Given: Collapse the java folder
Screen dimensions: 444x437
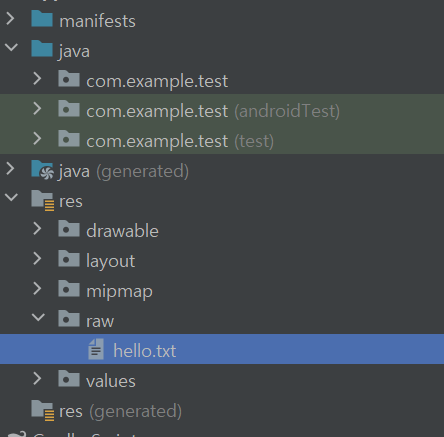Looking at the screenshot, I should [x=12, y=47].
